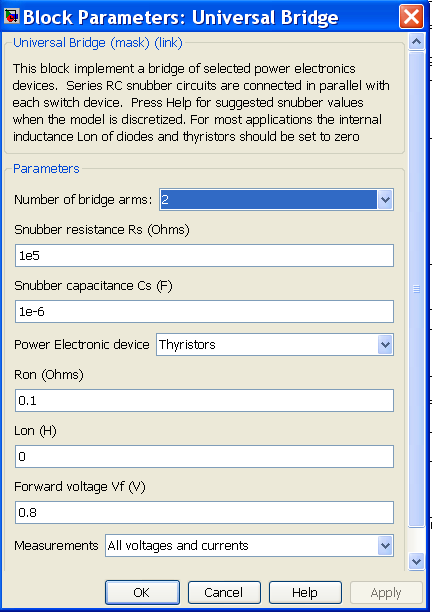Confirm settings with the OK button

click(142, 592)
